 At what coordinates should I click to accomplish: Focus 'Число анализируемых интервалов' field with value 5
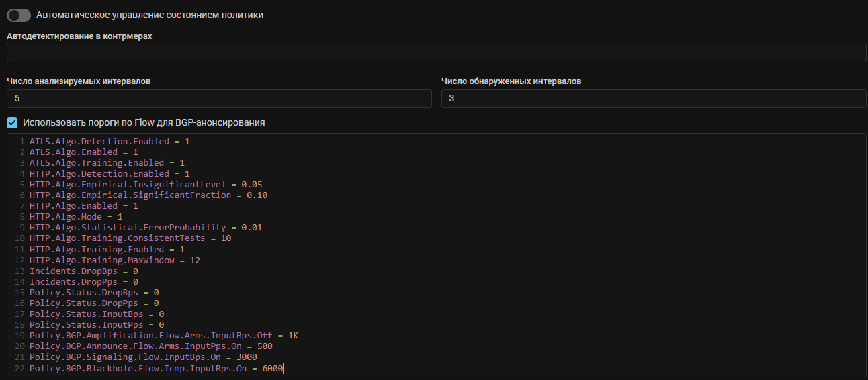tap(219, 99)
